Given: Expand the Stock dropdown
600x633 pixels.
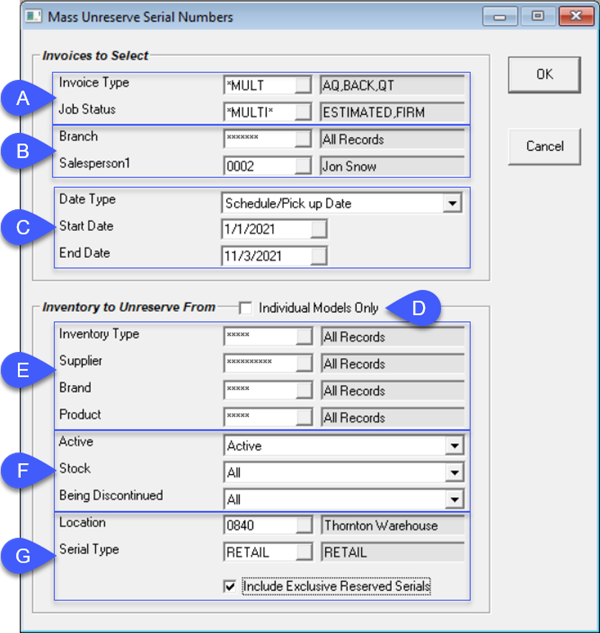Looking at the screenshot, I should click(x=454, y=473).
